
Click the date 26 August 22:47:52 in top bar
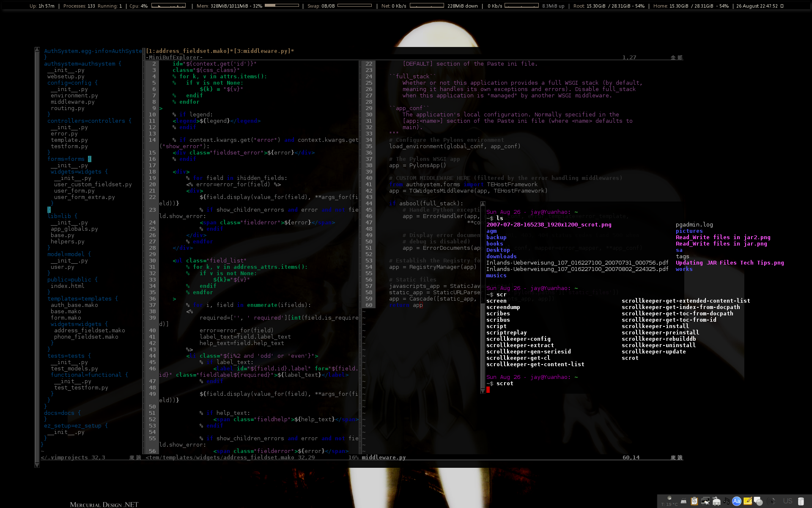coord(757,6)
